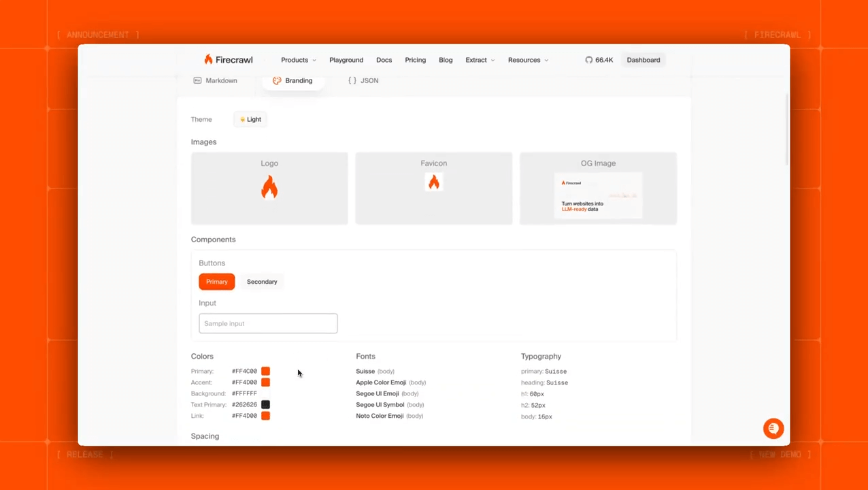Click the Suisse (body) font entry
Screen dimensions: 868x490
tap(375, 371)
